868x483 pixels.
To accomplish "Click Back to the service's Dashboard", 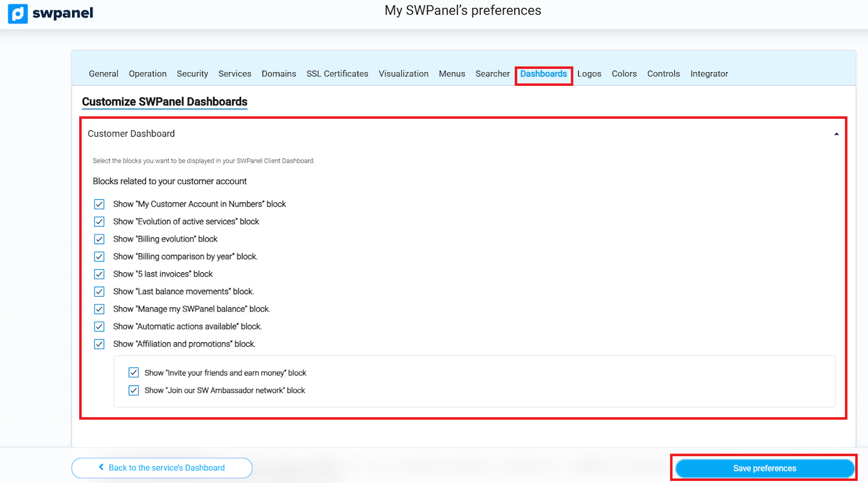I will tap(162, 468).
